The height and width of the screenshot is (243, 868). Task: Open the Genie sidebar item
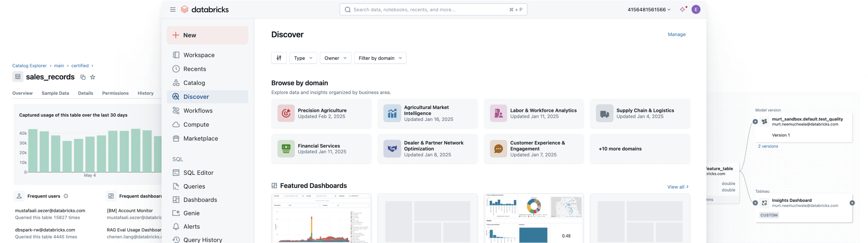[191, 213]
